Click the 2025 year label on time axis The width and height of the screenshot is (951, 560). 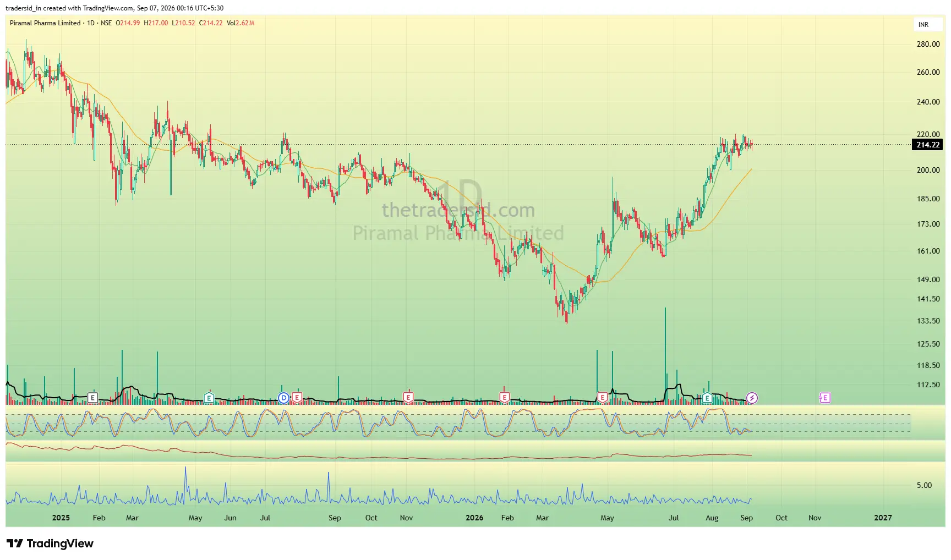coord(61,518)
